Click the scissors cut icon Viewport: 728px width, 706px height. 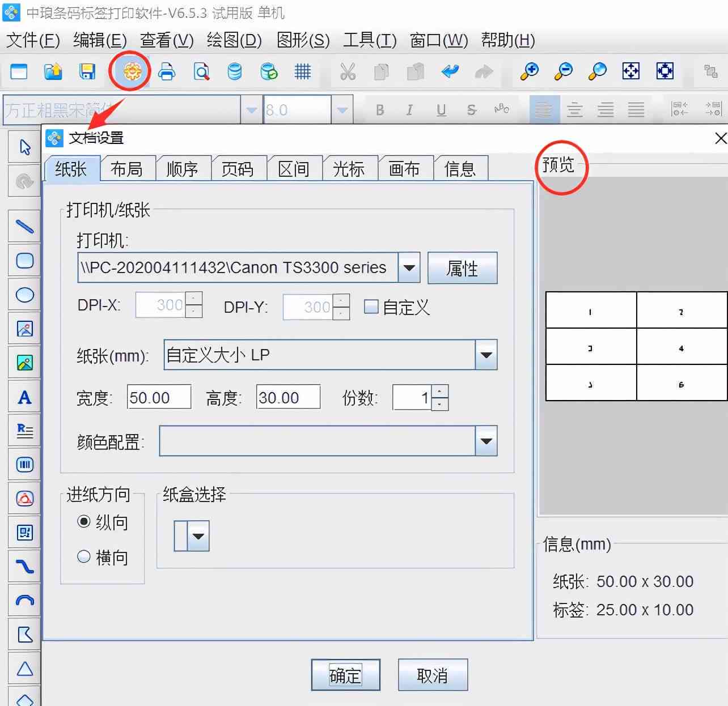coord(348,71)
